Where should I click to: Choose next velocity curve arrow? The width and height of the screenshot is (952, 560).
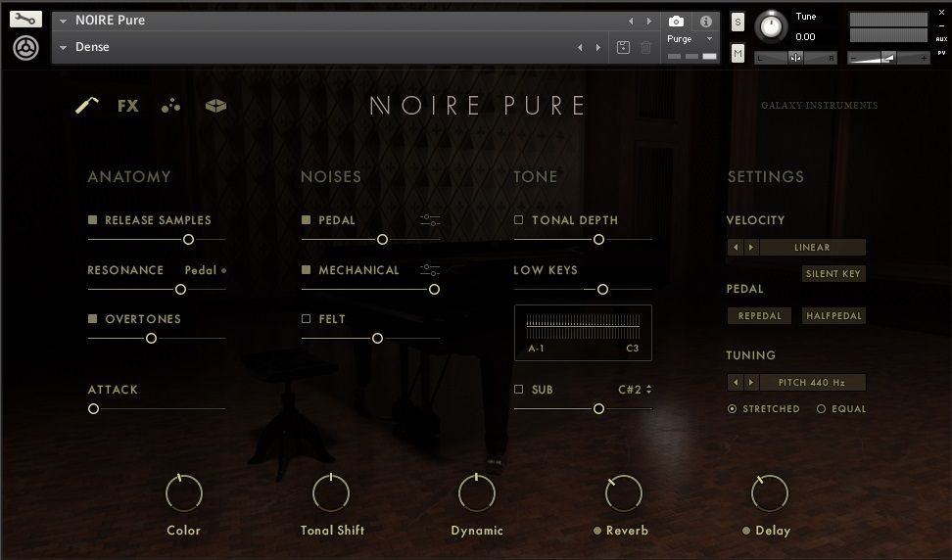click(751, 247)
